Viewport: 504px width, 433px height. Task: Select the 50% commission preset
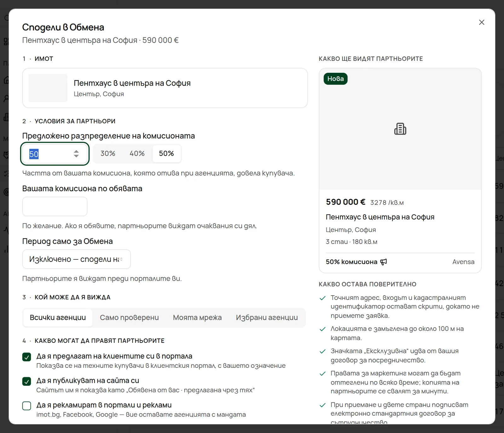[x=166, y=153]
